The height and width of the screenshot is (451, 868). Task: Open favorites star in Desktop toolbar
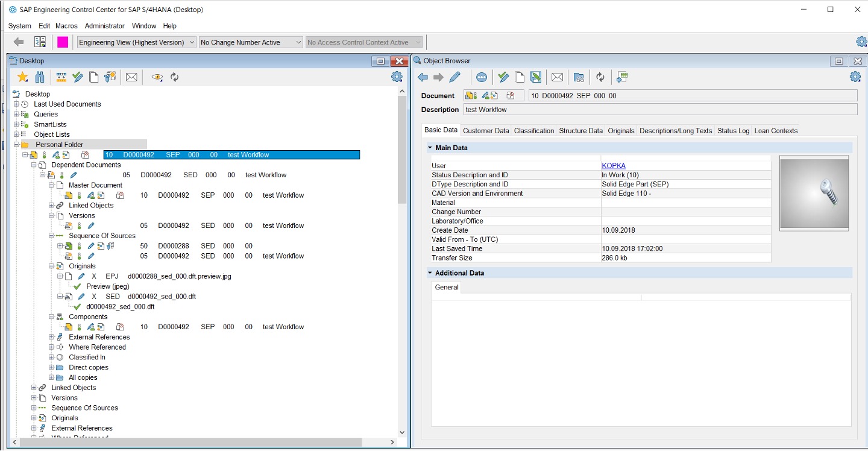point(22,77)
